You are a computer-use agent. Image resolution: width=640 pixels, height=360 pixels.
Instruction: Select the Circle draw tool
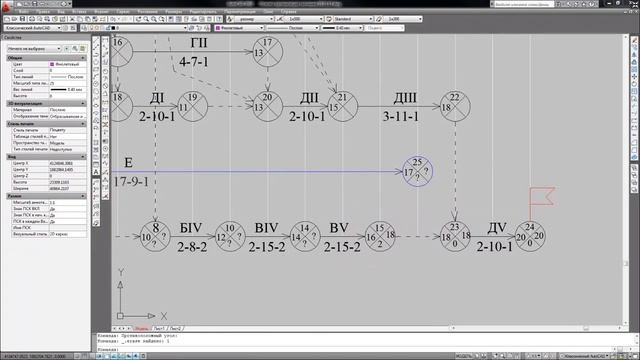pyautogui.click(x=96, y=84)
